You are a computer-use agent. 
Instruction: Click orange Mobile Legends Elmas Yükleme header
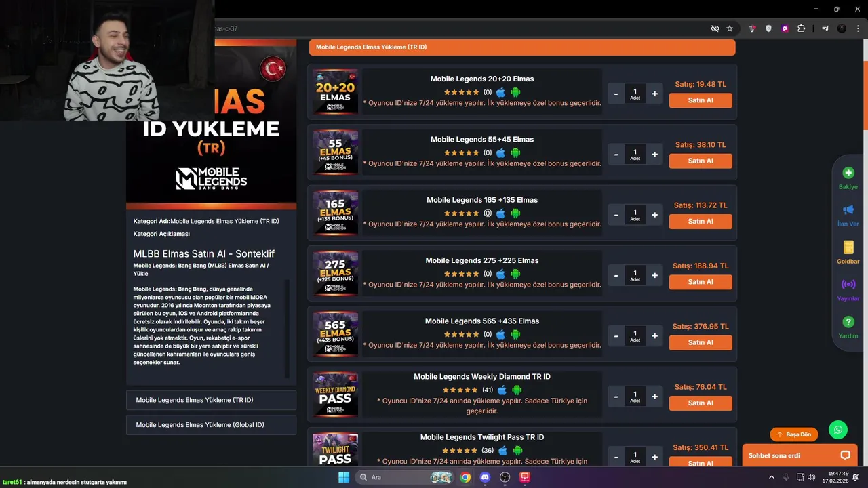click(522, 47)
